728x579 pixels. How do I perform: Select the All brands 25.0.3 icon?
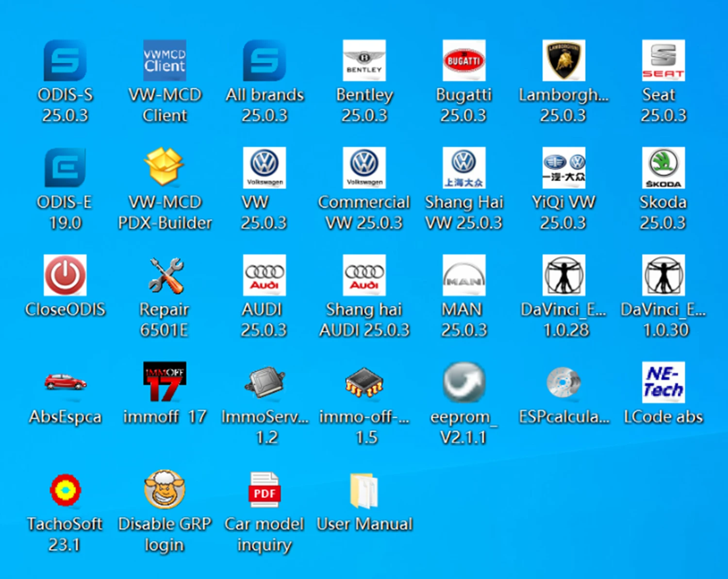click(265, 60)
